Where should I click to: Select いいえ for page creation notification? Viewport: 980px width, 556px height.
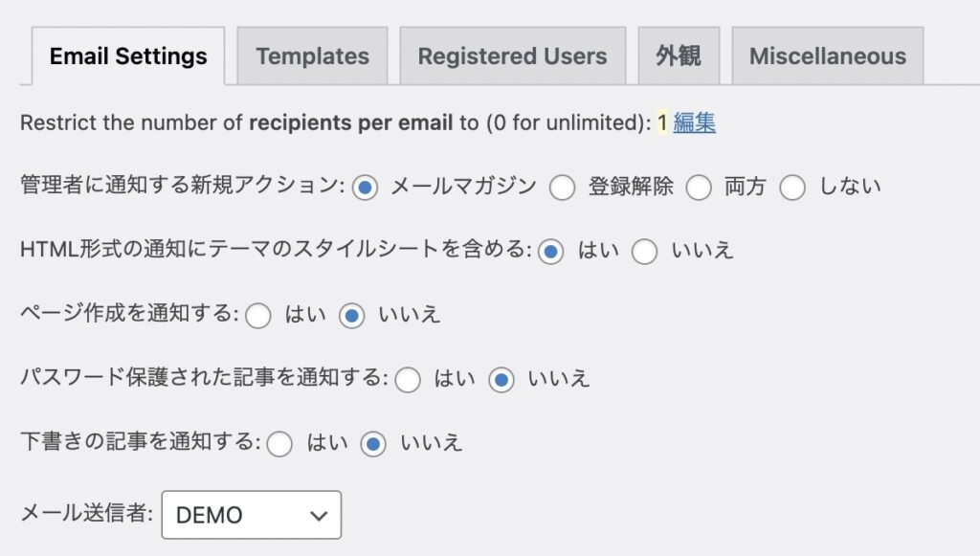click(x=352, y=316)
